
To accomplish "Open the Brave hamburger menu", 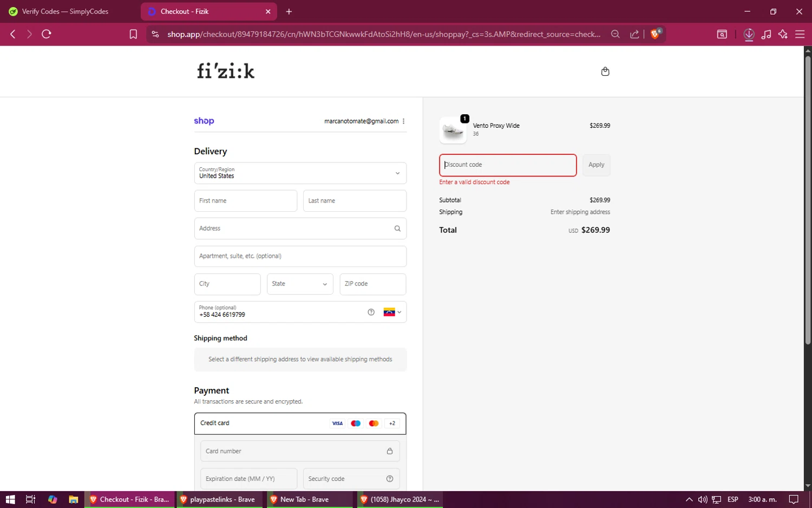I will tap(800, 34).
